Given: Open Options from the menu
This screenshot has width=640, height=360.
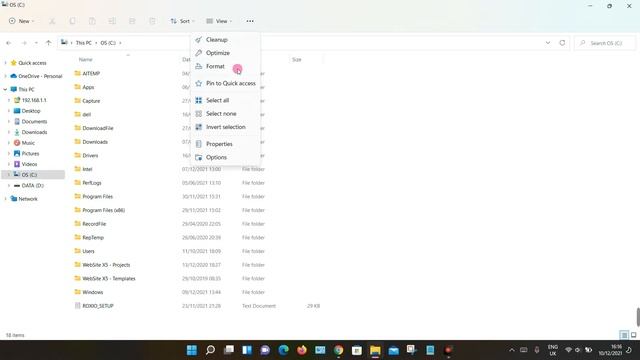Looking at the screenshot, I should 225,157.
